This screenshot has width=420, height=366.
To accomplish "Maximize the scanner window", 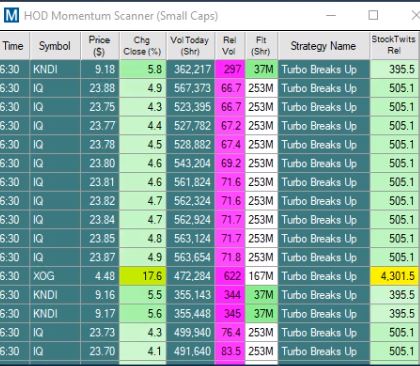I will click(373, 15).
